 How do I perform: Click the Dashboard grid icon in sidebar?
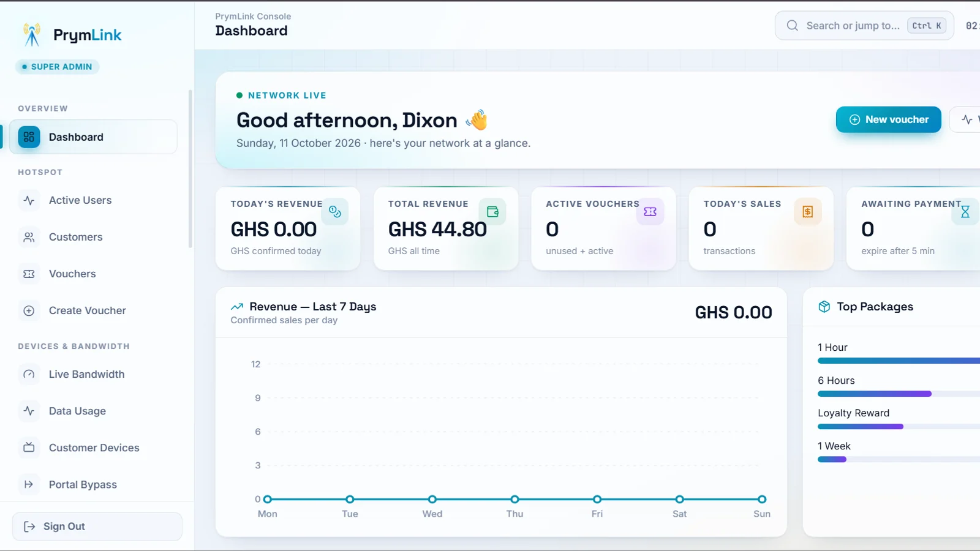pyautogui.click(x=29, y=137)
